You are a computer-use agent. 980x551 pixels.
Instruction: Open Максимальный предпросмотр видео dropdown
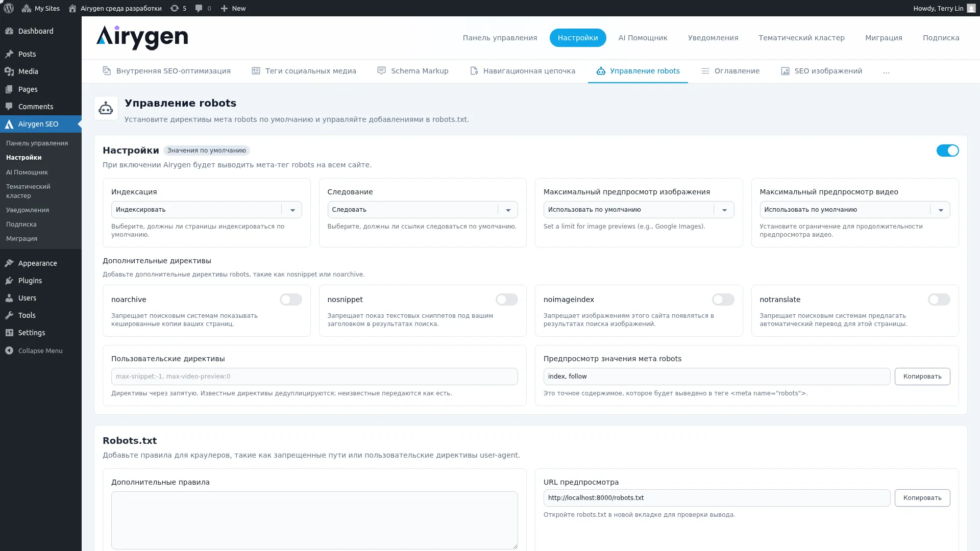coord(855,210)
